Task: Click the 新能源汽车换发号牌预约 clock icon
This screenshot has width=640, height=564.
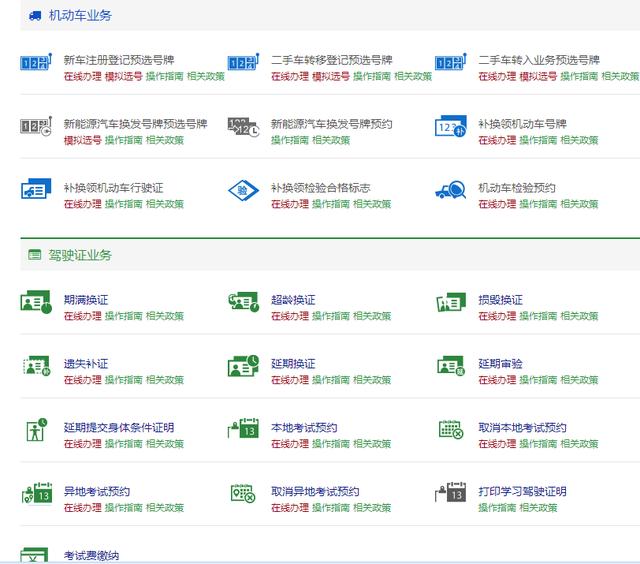Action: pos(244,127)
